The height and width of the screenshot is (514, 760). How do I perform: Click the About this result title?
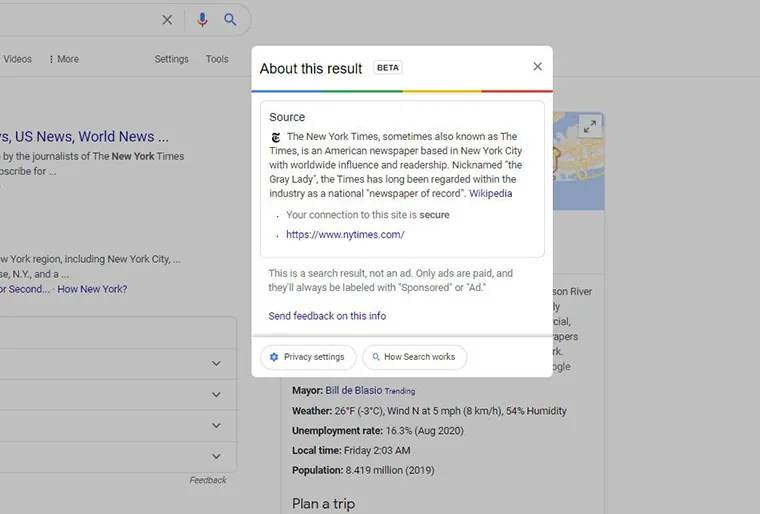click(x=311, y=68)
